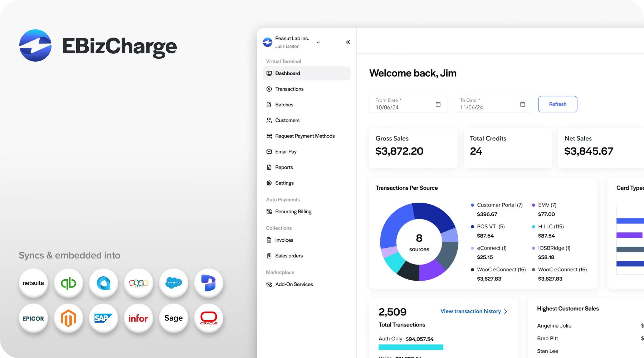
Task: Click the From Date field 10/06/24
Action: pos(408,104)
